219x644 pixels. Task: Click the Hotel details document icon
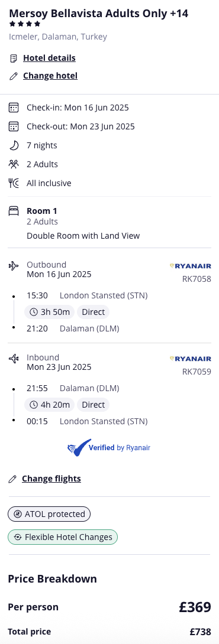[14, 58]
